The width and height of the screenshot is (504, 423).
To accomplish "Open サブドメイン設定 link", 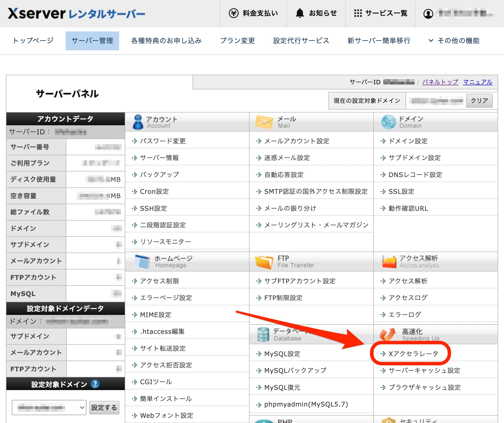I will 415,158.
